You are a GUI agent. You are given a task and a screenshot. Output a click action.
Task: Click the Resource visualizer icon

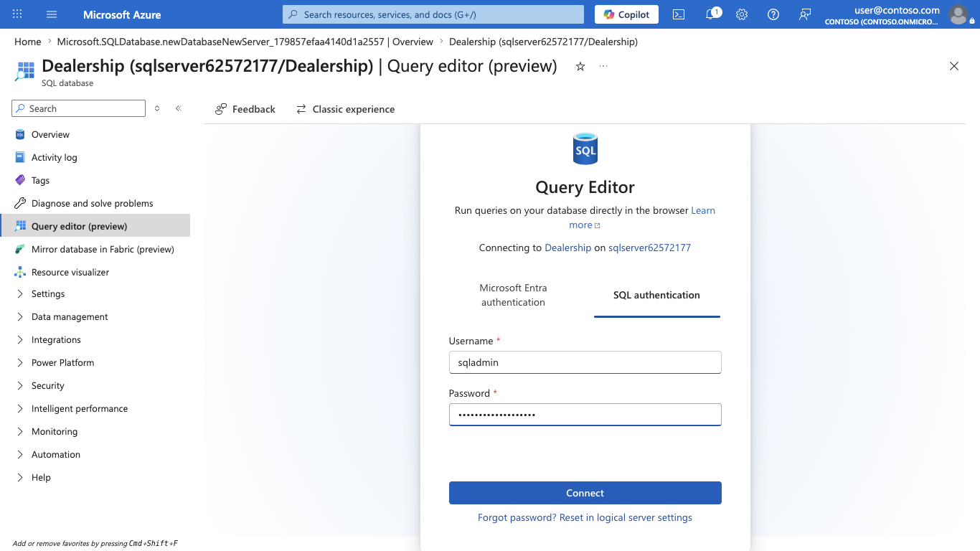tap(20, 272)
